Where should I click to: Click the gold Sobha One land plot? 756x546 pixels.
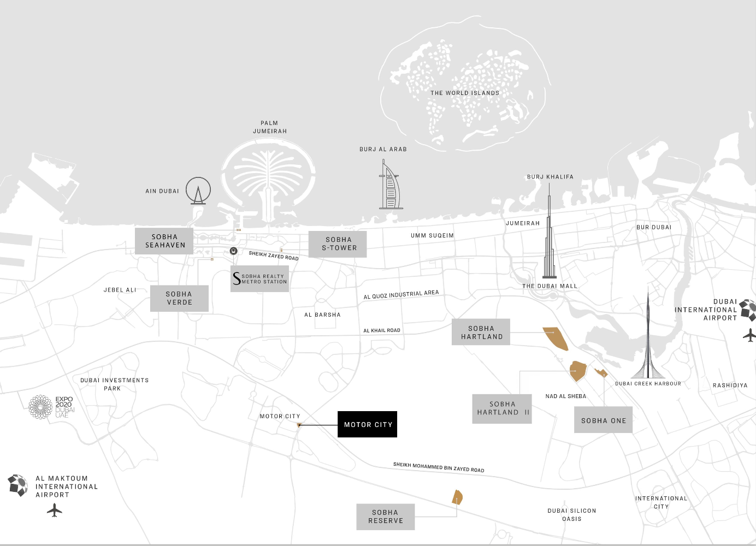601,373
